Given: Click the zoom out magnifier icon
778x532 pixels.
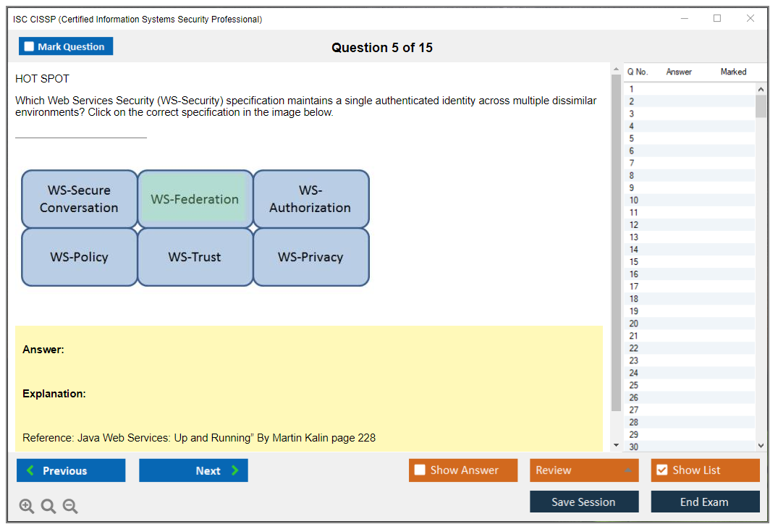Looking at the screenshot, I should pos(70,507).
